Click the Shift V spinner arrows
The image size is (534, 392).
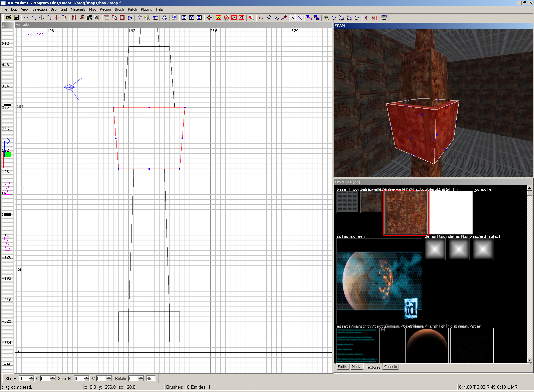tap(53, 378)
